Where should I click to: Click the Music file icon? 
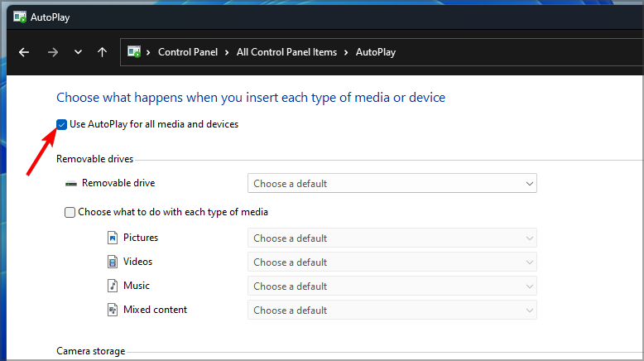point(112,286)
